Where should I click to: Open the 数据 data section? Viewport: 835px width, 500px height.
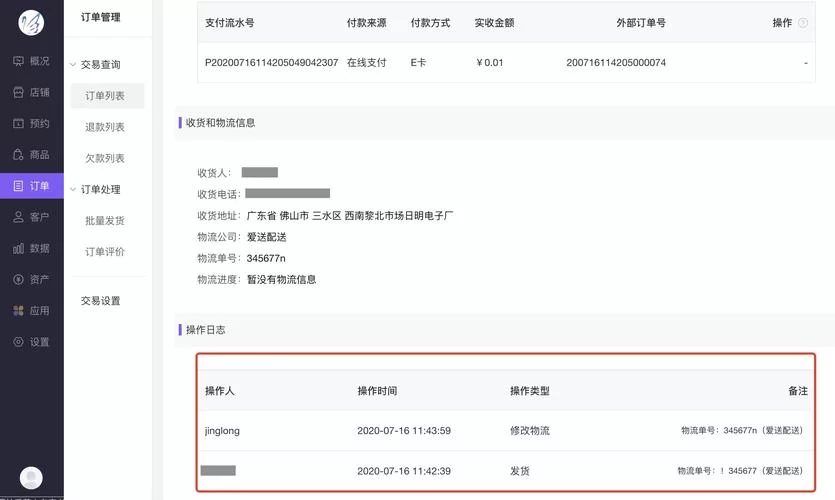[x=31, y=248]
